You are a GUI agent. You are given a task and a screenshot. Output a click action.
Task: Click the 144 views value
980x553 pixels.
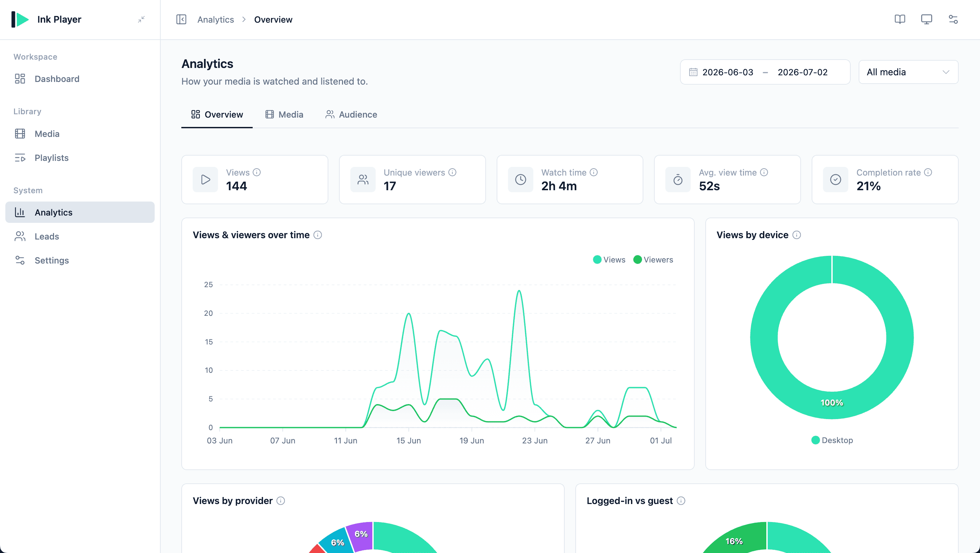[236, 186]
